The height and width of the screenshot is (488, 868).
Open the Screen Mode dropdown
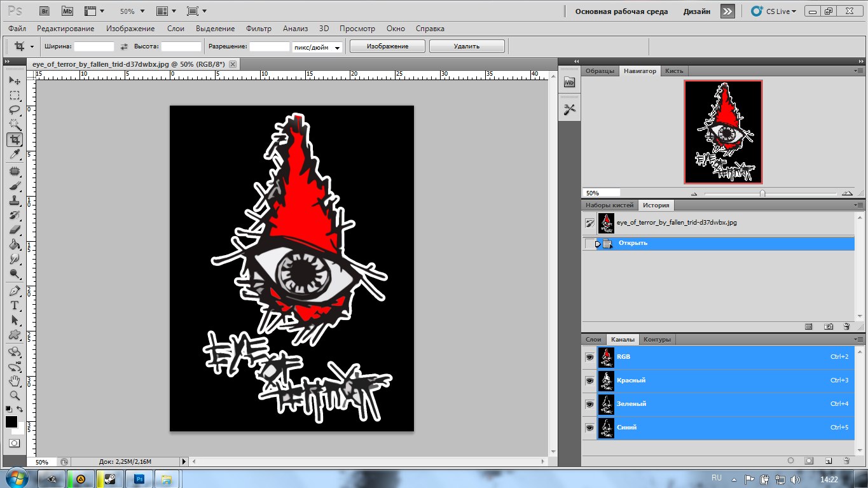click(197, 11)
